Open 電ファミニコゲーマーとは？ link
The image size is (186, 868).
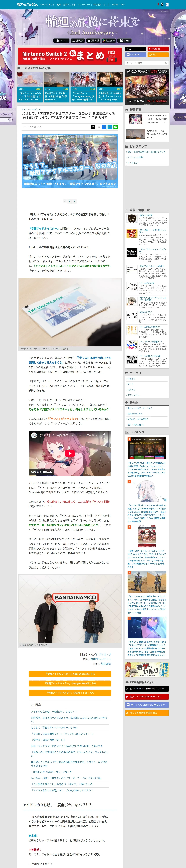pyautogui.click(x=140, y=408)
